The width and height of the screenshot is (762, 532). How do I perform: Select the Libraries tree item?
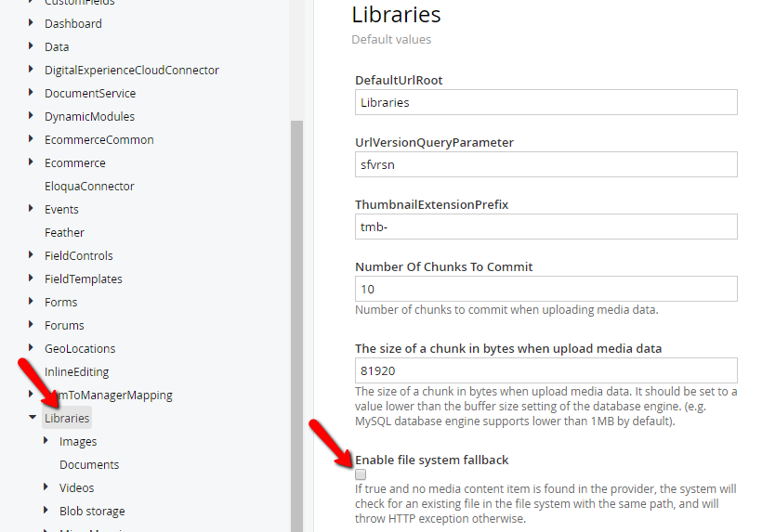tap(67, 418)
